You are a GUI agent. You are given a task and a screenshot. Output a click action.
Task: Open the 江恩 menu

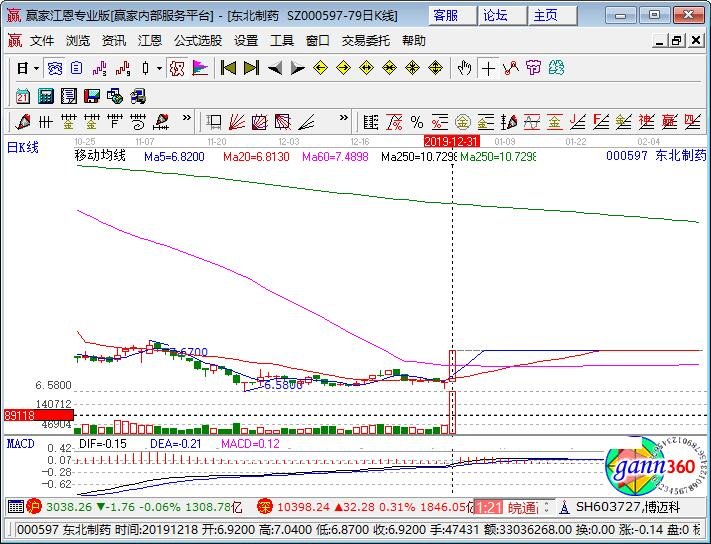[150, 41]
